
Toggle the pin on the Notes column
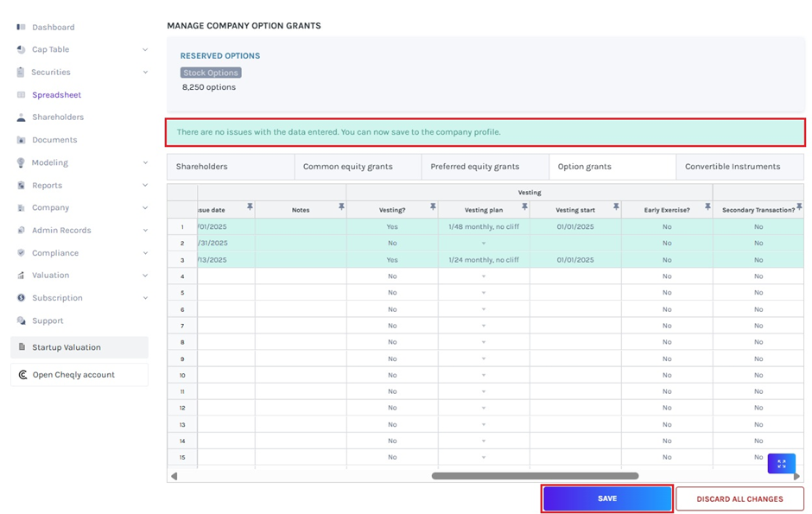[342, 207]
